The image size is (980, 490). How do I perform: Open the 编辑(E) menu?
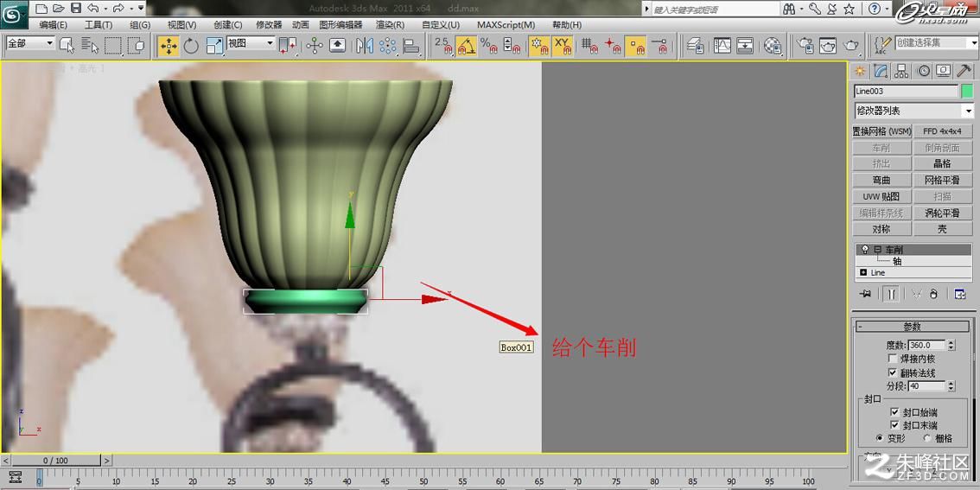(x=53, y=25)
